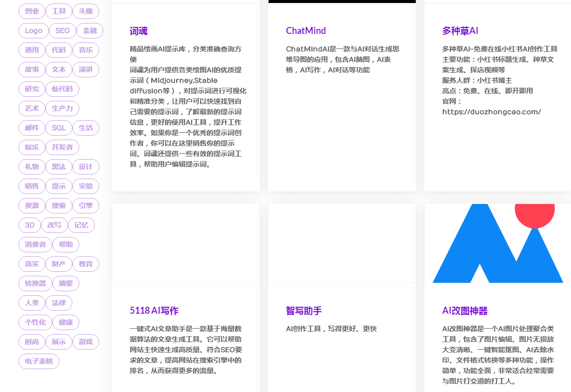
Task: Click the blank thumbnail above 智写助手
Action: (x=342, y=243)
